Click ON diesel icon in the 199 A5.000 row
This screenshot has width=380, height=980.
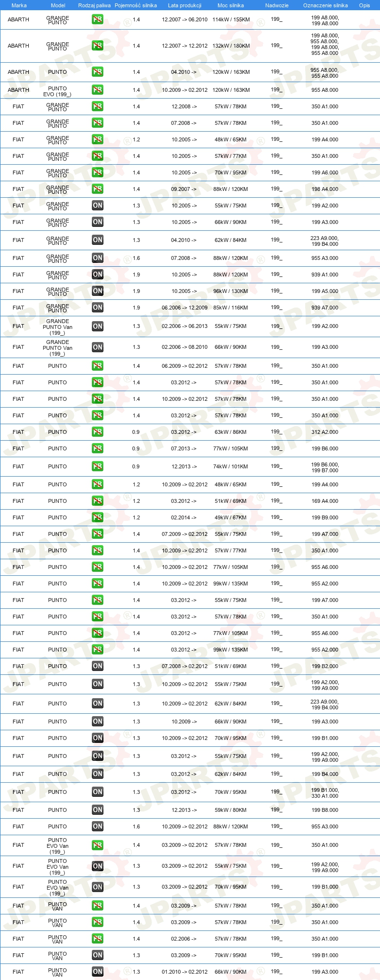(x=98, y=291)
